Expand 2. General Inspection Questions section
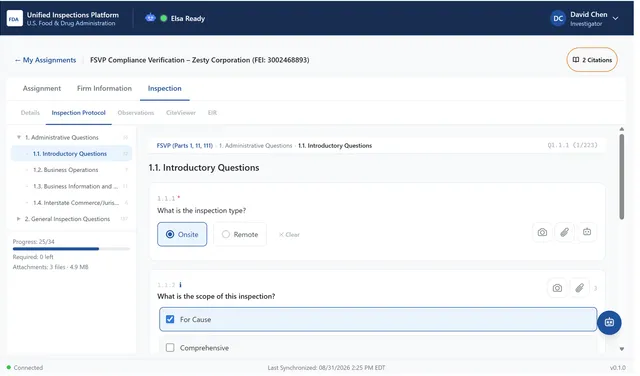This screenshot has width=640, height=376. 18,219
